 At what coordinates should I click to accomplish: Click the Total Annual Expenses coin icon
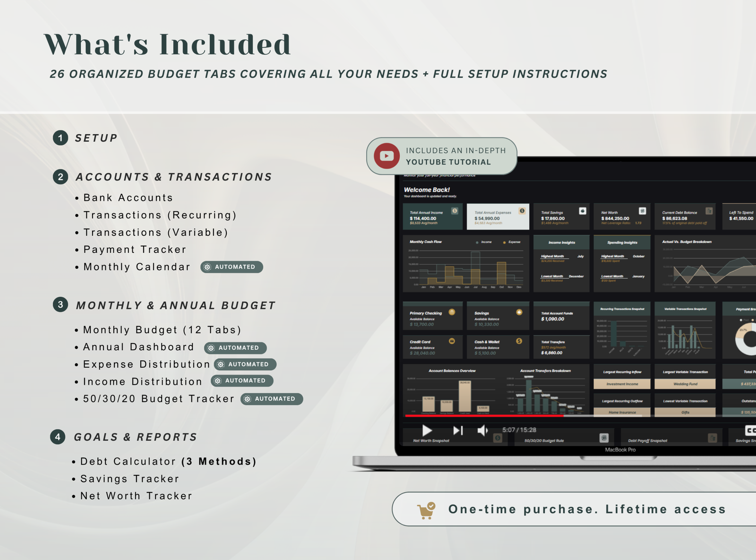point(522,211)
